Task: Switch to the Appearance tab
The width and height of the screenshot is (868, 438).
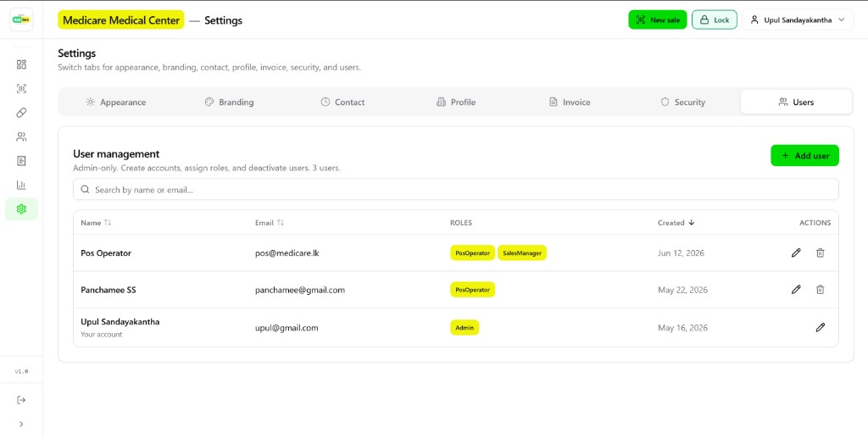Action: click(115, 103)
